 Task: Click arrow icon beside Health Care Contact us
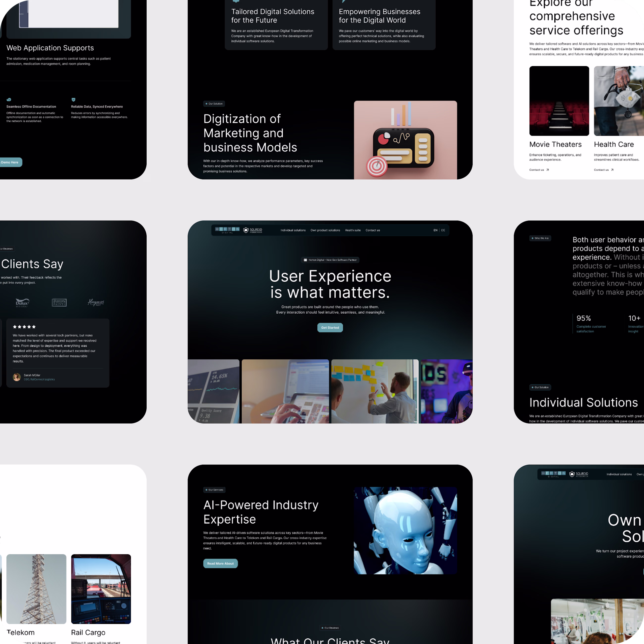(x=612, y=170)
